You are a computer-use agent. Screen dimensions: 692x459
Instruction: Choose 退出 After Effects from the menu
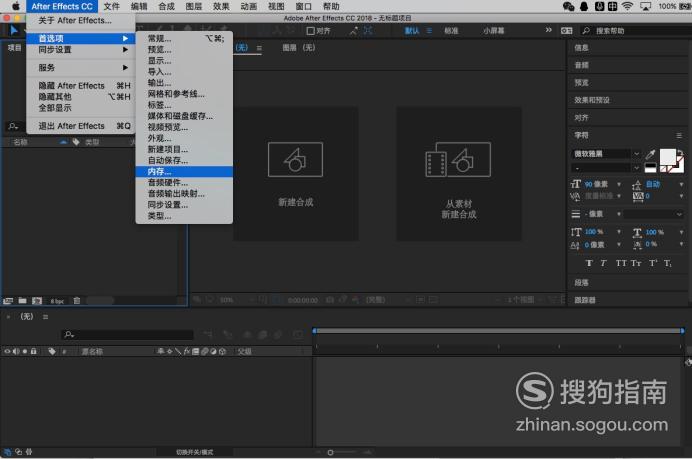pos(80,126)
